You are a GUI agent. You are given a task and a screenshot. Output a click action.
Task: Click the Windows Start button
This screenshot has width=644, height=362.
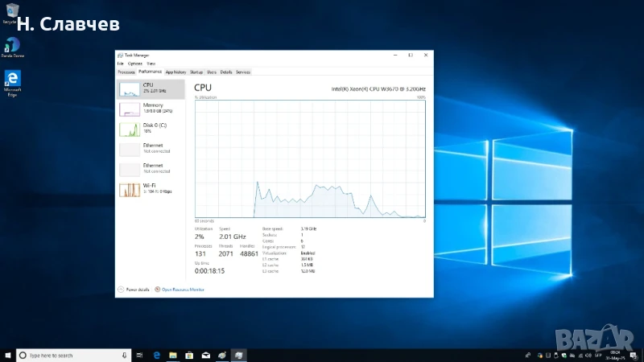click(7, 355)
